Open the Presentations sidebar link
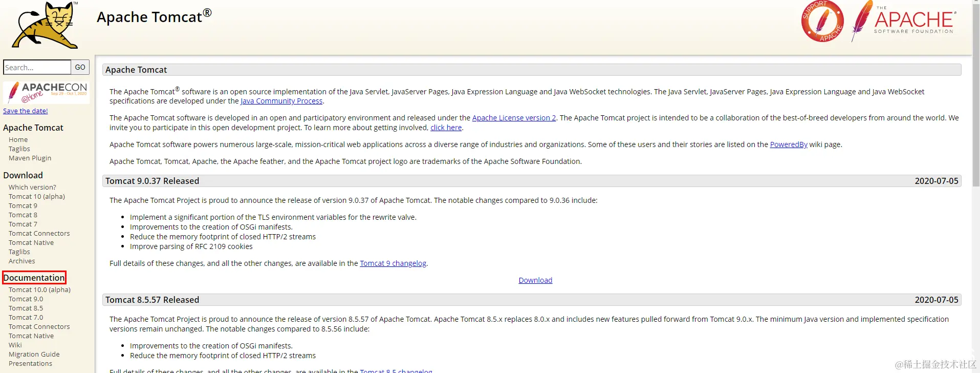The image size is (980, 373). click(x=31, y=363)
